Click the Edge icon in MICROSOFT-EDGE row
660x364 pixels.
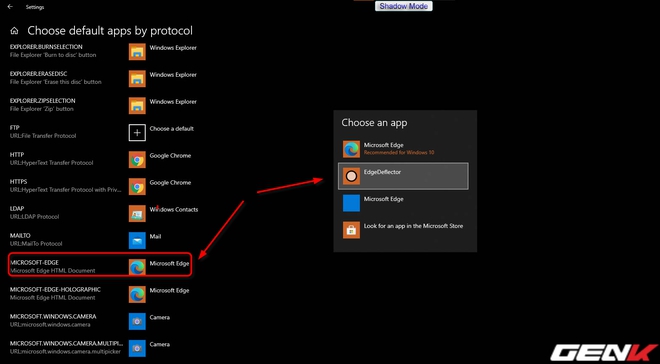[137, 267]
